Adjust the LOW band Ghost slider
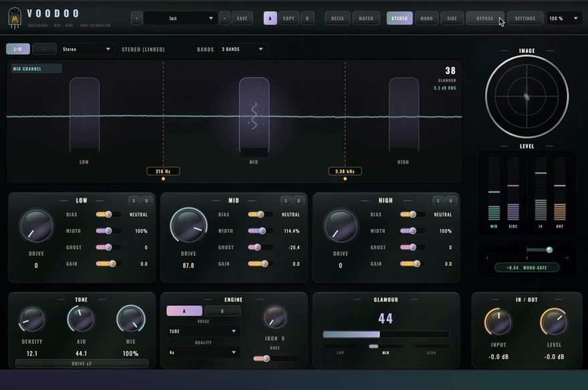Image resolution: width=588 pixels, height=390 pixels. 108,247
